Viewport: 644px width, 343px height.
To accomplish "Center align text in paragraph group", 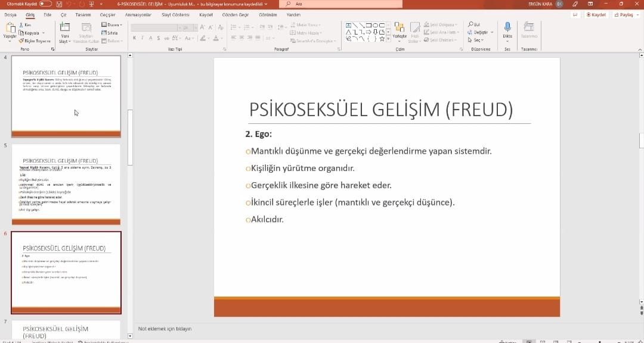I will (x=241, y=38).
